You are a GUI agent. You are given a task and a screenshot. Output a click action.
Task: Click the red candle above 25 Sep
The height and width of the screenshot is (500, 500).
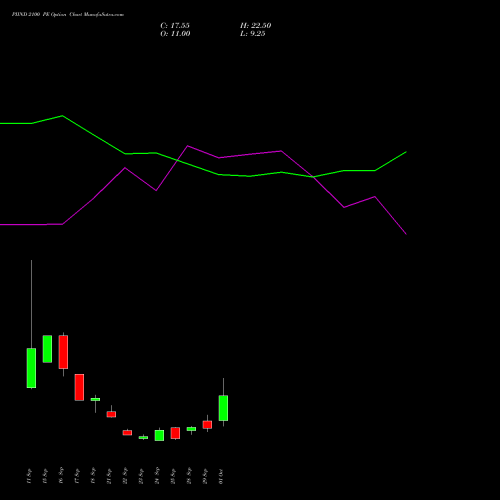(175, 433)
